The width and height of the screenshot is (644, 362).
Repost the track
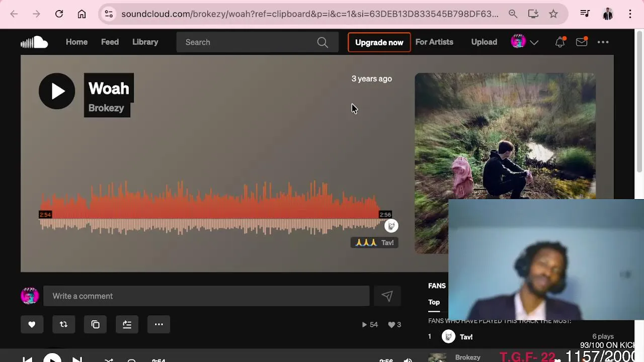[x=63, y=325]
